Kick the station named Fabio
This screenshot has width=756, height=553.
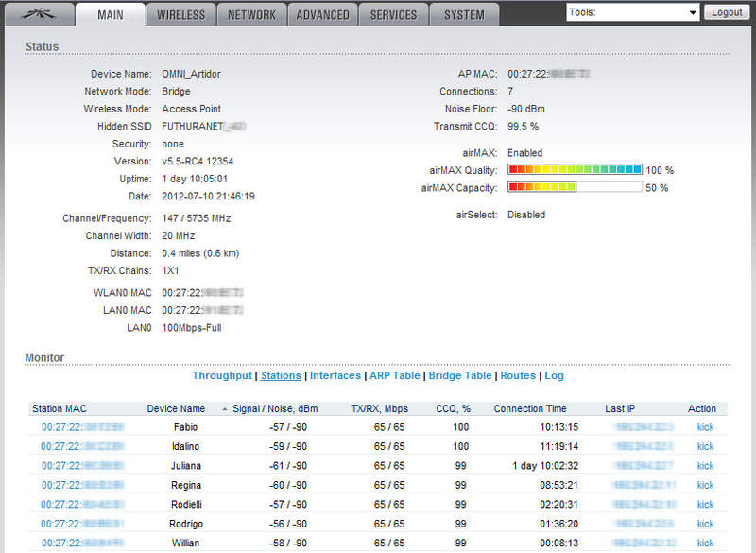tap(705, 427)
